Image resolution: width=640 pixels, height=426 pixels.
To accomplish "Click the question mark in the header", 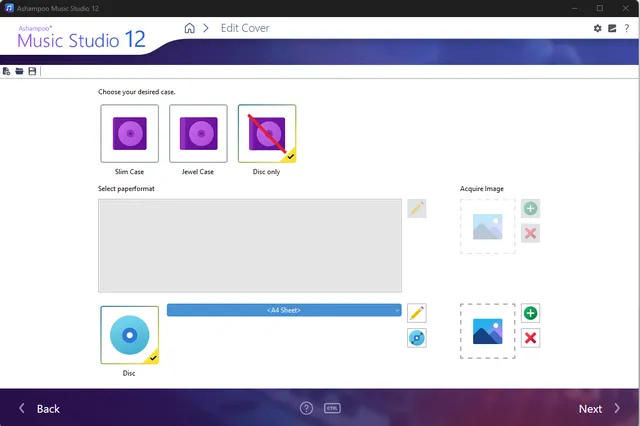I will [627, 28].
